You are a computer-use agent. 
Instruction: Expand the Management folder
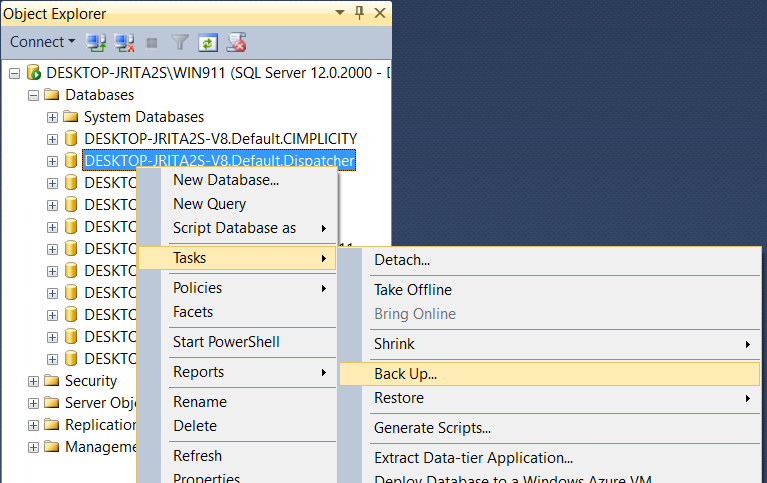(x=33, y=448)
